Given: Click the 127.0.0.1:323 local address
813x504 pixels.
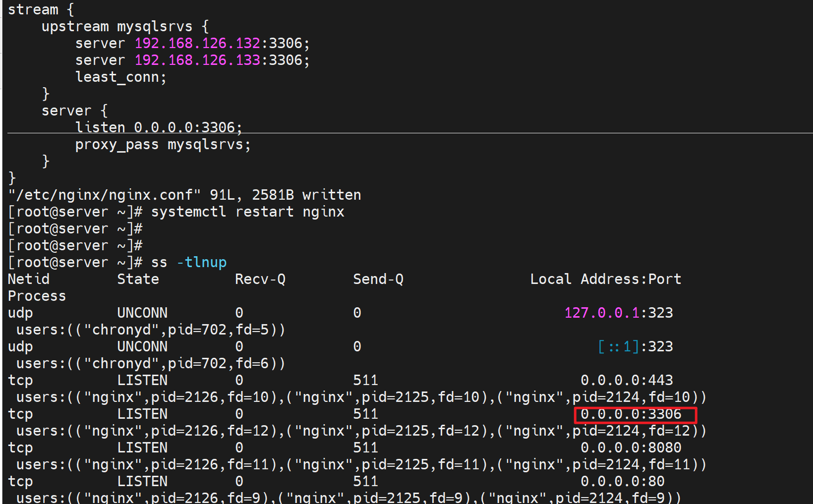Looking at the screenshot, I should 618,313.
